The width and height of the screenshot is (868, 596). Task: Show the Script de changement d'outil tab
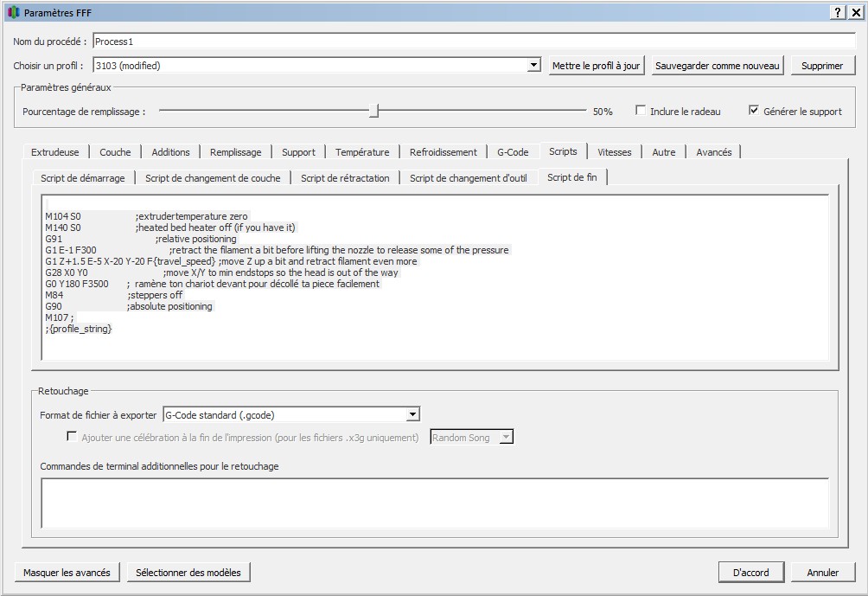[x=468, y=178]
